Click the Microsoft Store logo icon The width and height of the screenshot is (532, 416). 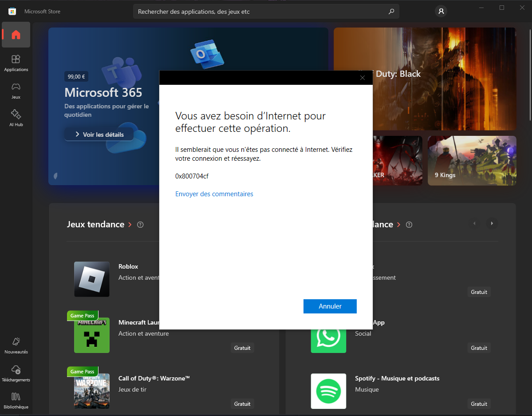pos(12,11)
